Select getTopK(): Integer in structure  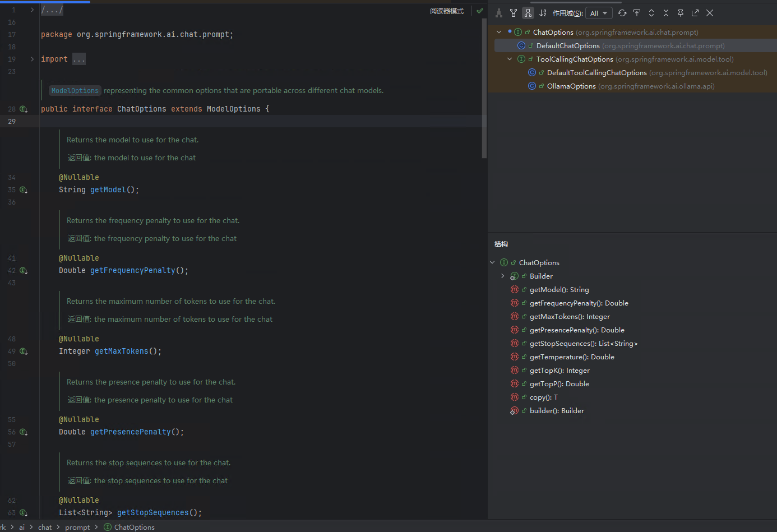pos(559,370)
